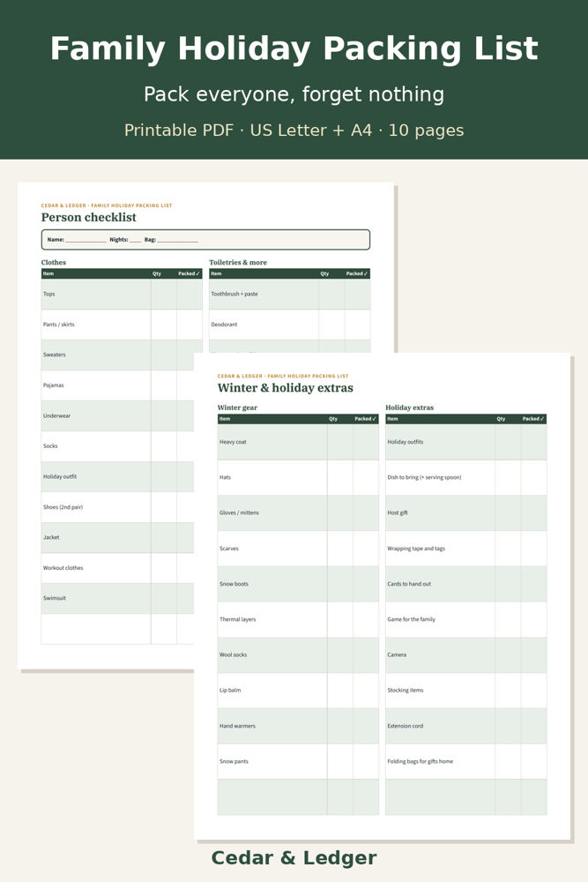Click the "Name:" field label

[56, 240]
